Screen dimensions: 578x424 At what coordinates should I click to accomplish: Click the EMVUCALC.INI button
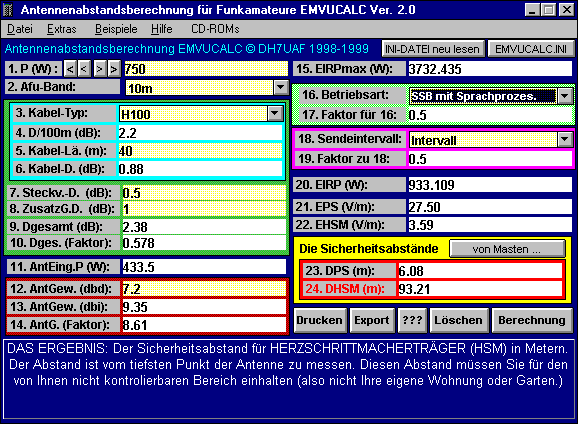(x=531, y=49)
